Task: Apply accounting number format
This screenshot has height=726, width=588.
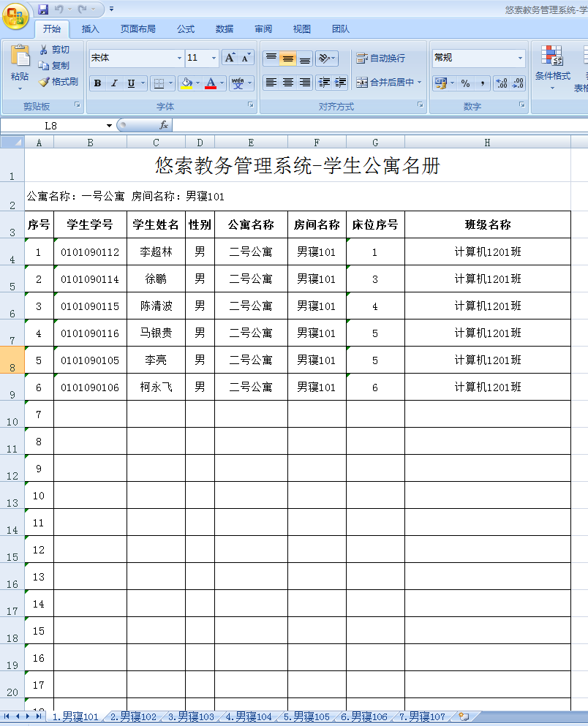Action: tap(441, 83)
